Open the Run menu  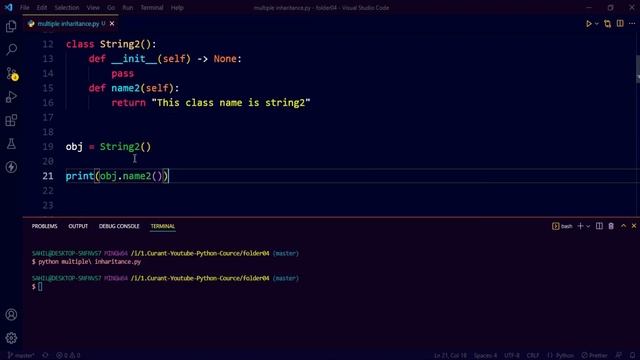(x=127, y=7)
